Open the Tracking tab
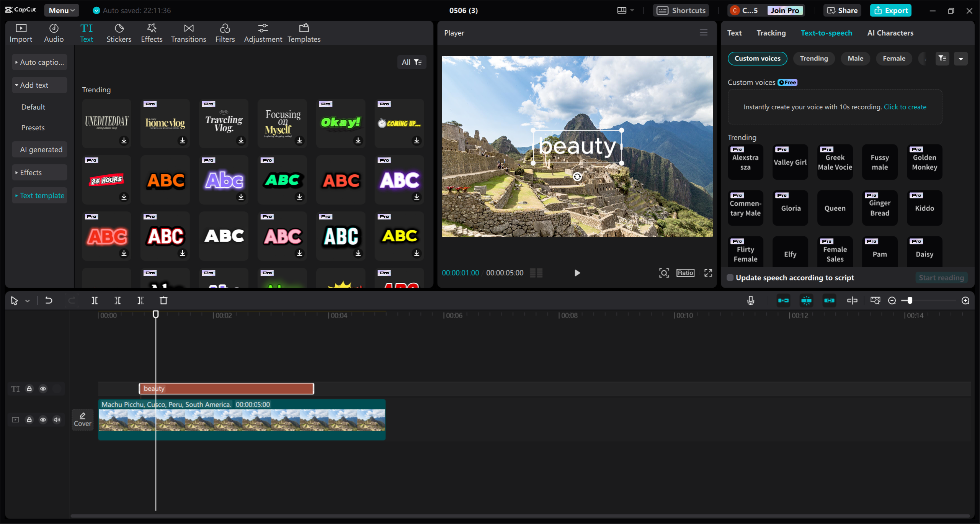The image size is (980, 524). [x=771, y=33]
